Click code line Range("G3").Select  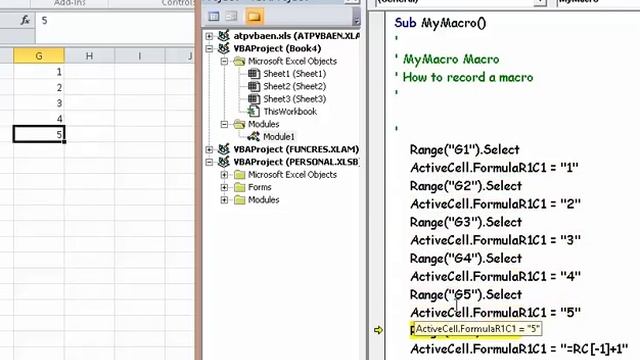466,222
